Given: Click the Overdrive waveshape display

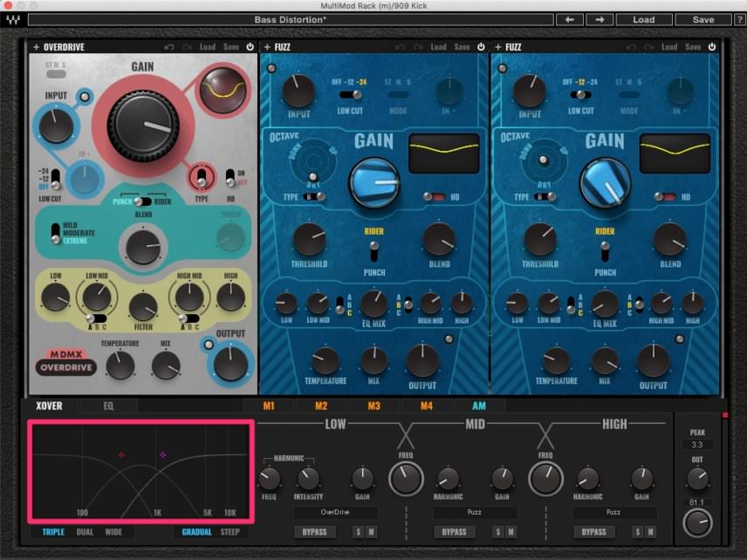Looking at the screenshot, I should pyautogui.click(x=223, y=90).
